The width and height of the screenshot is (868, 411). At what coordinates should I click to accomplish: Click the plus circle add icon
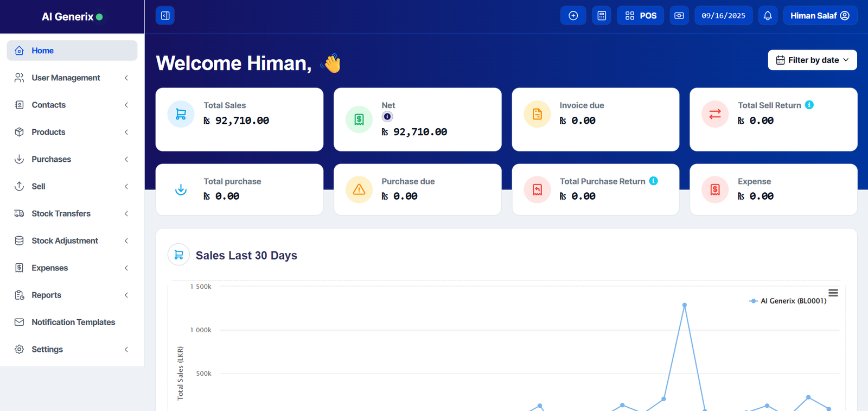(573, 16)
